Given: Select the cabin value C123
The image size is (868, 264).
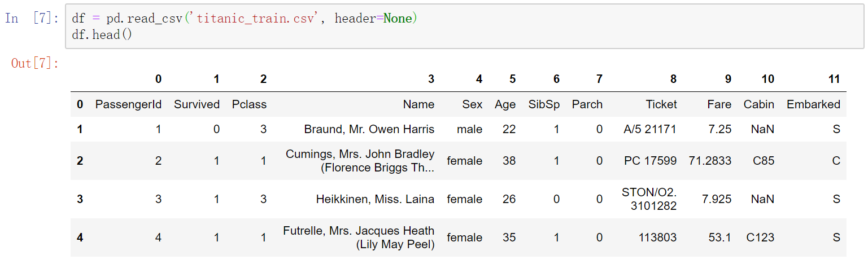Looking at the screenshot, I should tap(760, 237).
